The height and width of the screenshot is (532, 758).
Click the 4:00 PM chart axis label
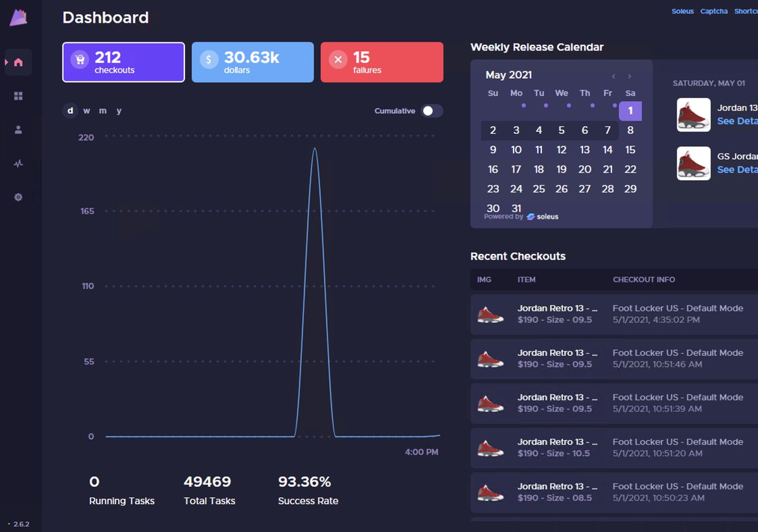click(421, 452)
